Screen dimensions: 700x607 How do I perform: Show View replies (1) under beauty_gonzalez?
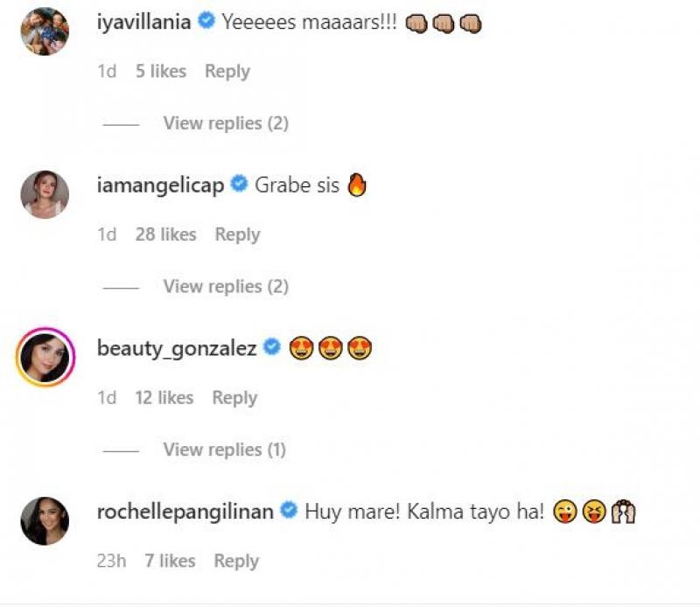click(x=225, y=450)
